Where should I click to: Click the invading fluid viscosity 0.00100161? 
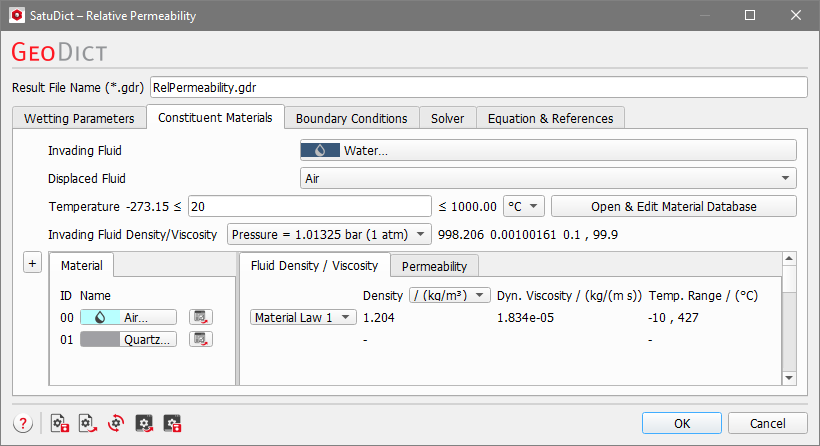523,234
